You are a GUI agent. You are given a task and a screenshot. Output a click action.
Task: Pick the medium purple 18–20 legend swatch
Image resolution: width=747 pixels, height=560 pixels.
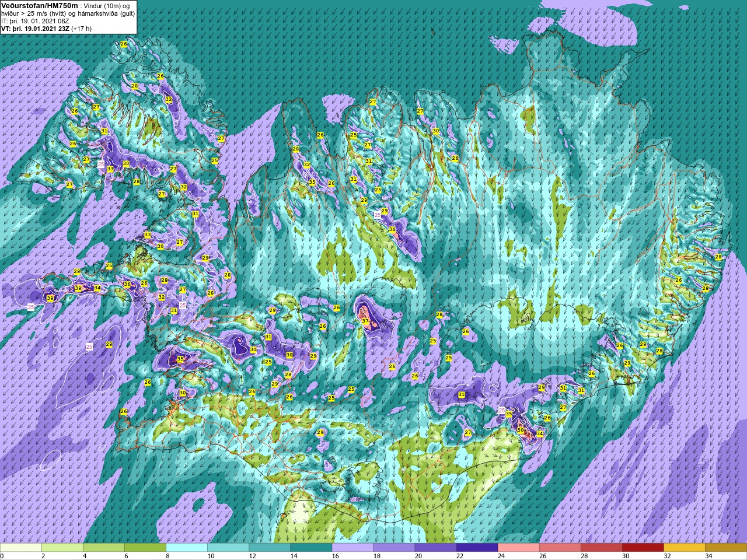394,548
